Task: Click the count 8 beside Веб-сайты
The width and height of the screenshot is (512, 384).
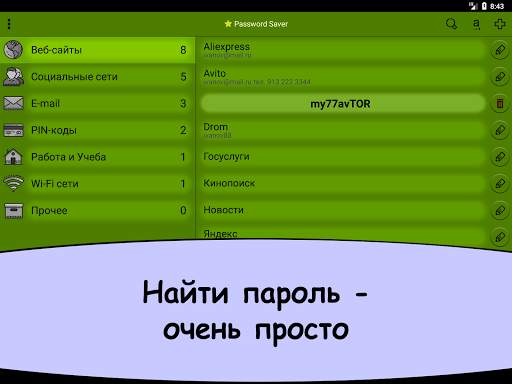Action: point(183,50)
